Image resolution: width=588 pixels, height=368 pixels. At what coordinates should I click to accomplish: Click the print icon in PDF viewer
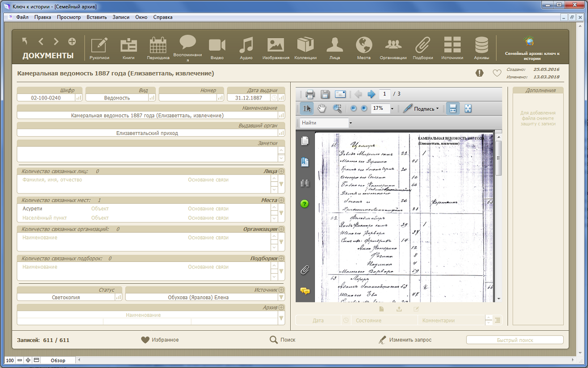tap(310, 94)
